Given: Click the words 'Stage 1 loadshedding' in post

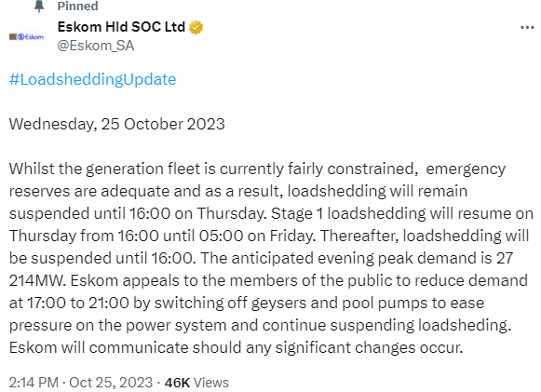Looking at the screenshot, I should click(348, 213).
